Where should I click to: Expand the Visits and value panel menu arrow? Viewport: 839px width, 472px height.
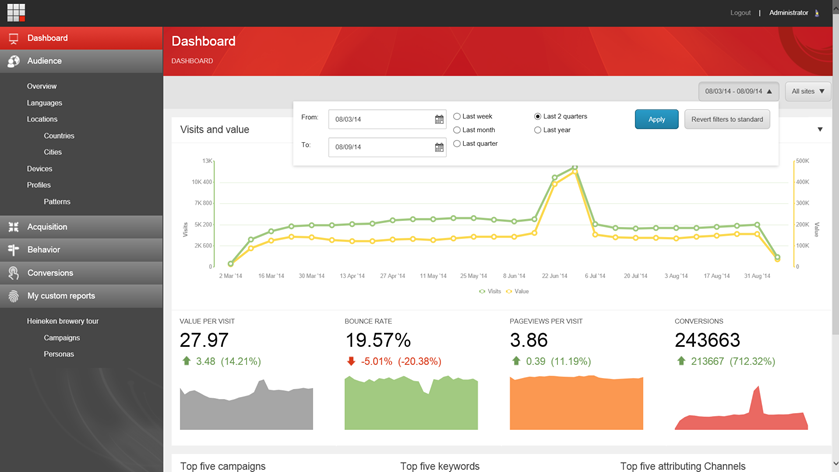(x=820, y=130)
